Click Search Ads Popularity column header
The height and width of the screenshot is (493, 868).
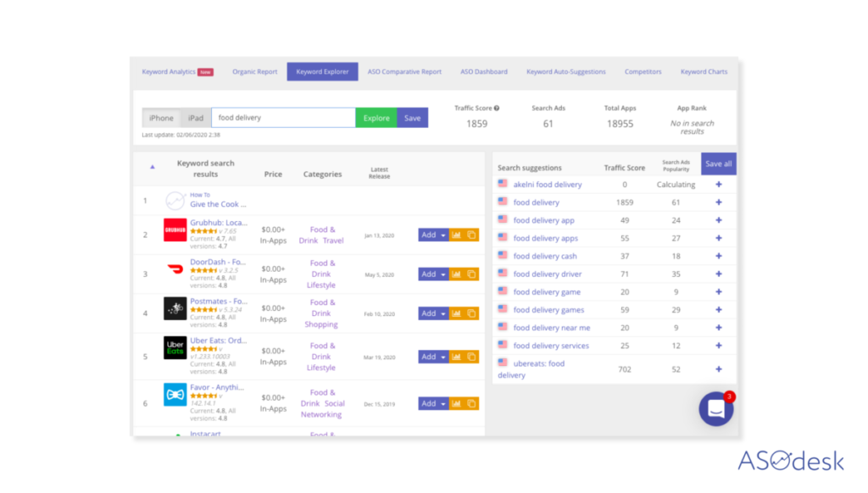(x=676, y=165)
